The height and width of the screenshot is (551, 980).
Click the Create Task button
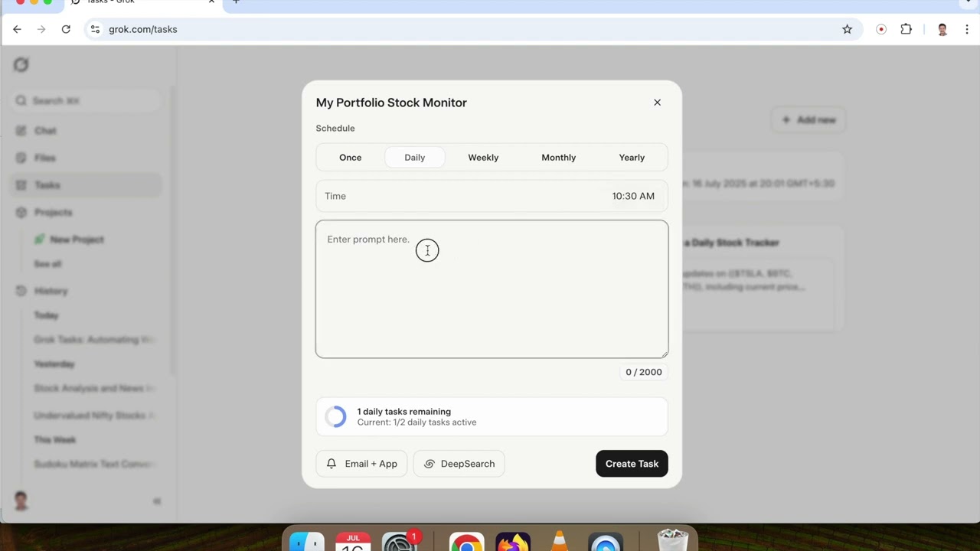pos(632,464)
